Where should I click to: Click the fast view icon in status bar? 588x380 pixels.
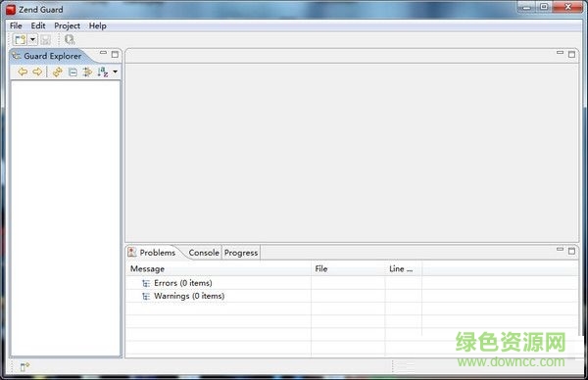(24, 367)
